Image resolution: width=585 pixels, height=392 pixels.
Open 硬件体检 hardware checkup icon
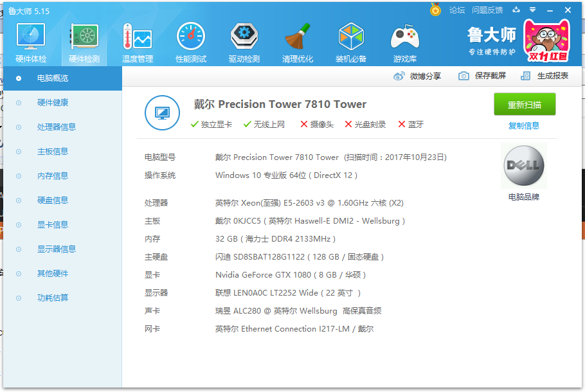[x=31, y=37]
